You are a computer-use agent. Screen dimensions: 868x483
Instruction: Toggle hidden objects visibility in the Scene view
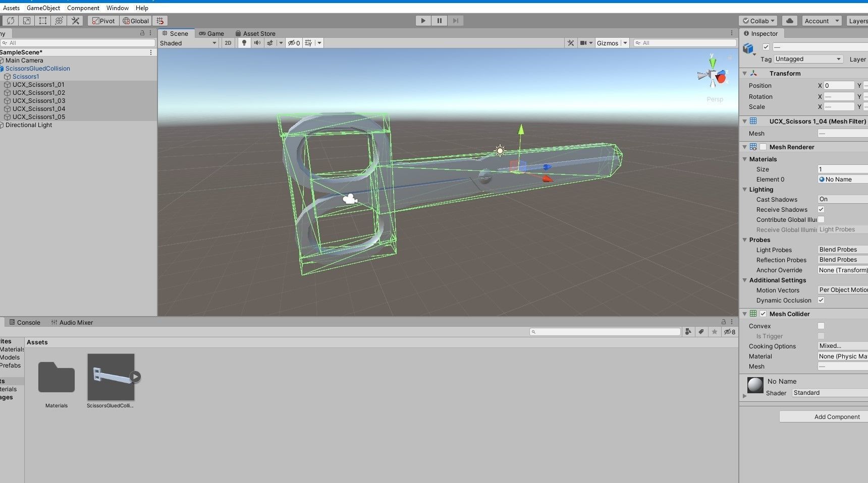click(x=294, y=43)
